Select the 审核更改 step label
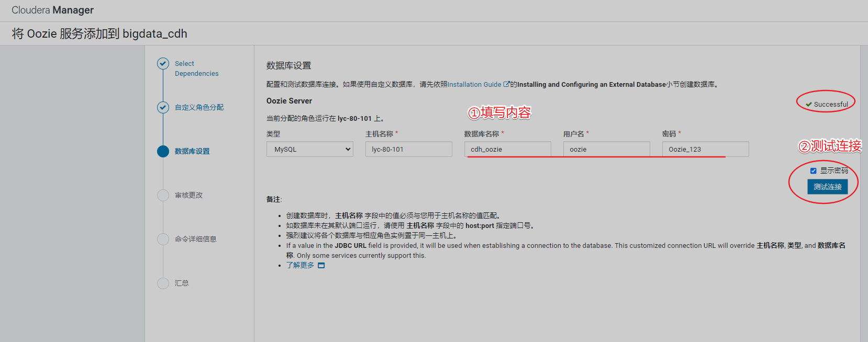Image resolution: width=868 pixels, height=342 pixels. tap(188, 195)
